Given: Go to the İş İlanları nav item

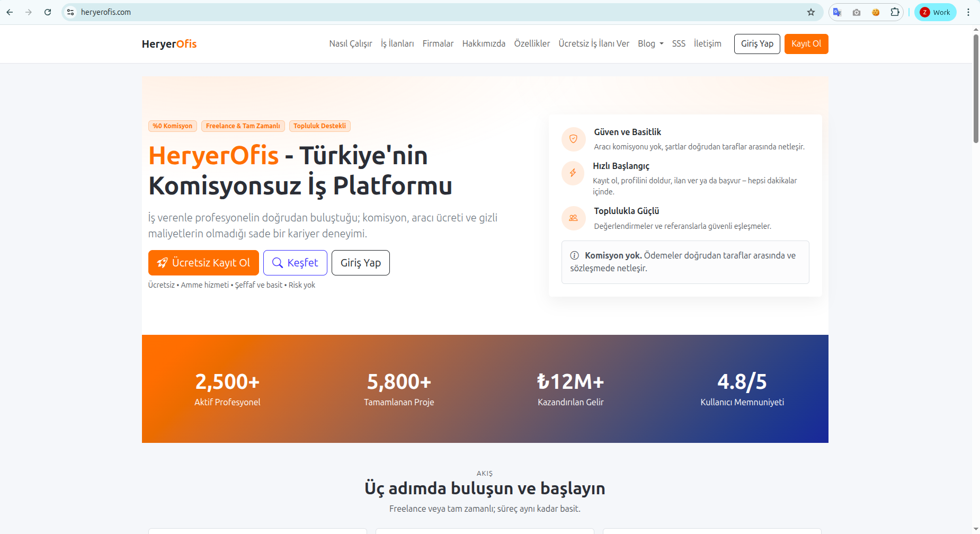Looking at the screenshot, I should tap(397, 43).
